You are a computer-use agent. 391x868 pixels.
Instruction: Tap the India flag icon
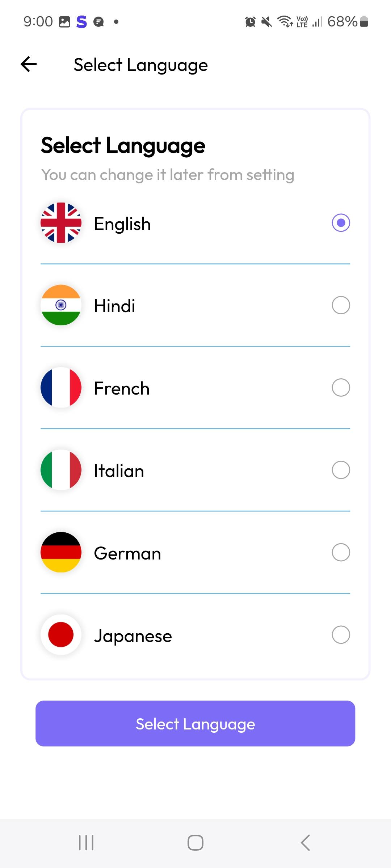click(x=61, y=305)
